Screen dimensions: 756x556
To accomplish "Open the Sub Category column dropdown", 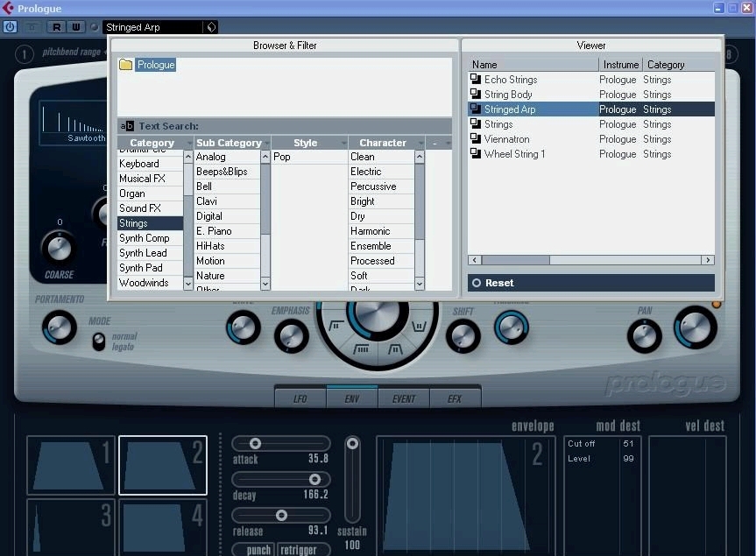I will pyautogui.click(x=266, y=143).
